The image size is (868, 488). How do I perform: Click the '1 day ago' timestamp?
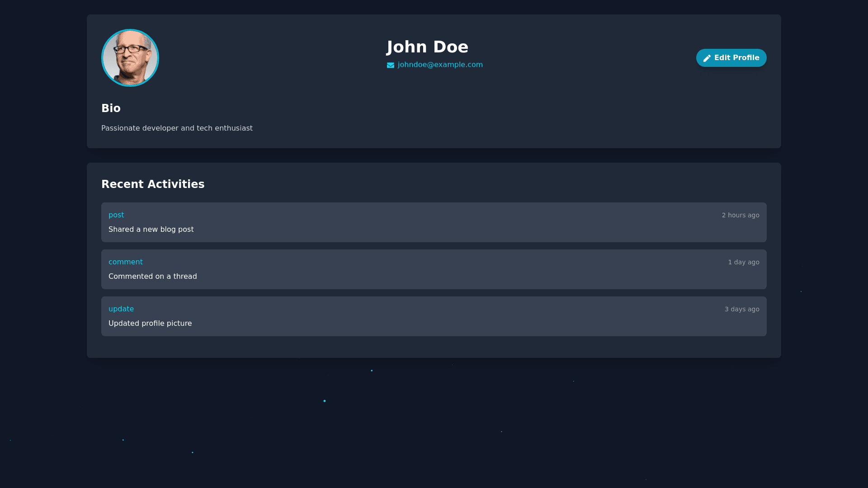pos(743,263)
